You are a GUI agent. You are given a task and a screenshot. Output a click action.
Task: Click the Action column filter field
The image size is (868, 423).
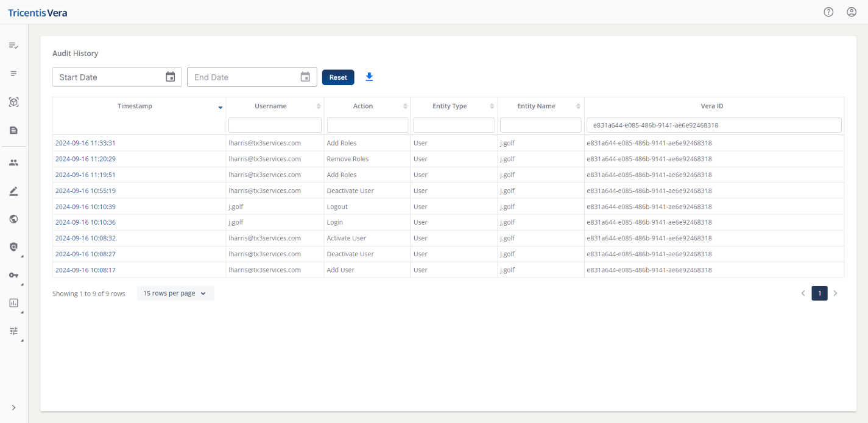[x=367, y=125]
